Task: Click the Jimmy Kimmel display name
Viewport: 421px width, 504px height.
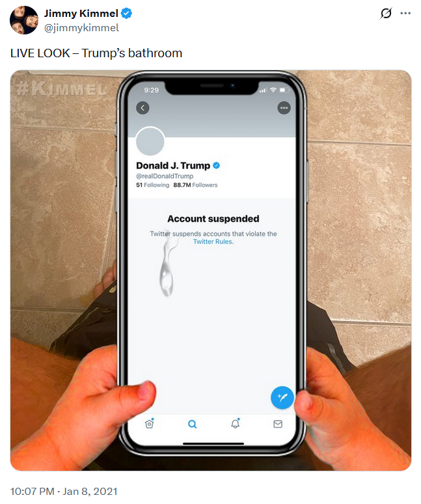Action: 81,14
